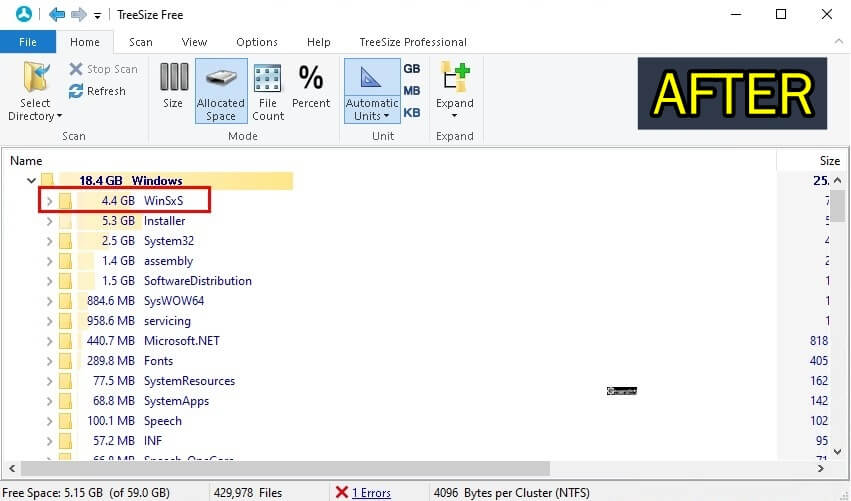Set units to MB
Screen dimensions: 851x501
click(x=412, y=91)
